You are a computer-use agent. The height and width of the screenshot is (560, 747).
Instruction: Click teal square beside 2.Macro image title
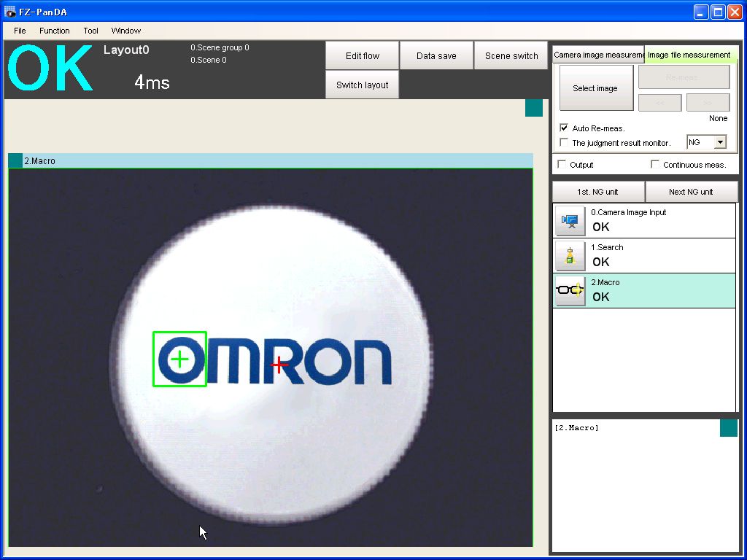point(15,160)
